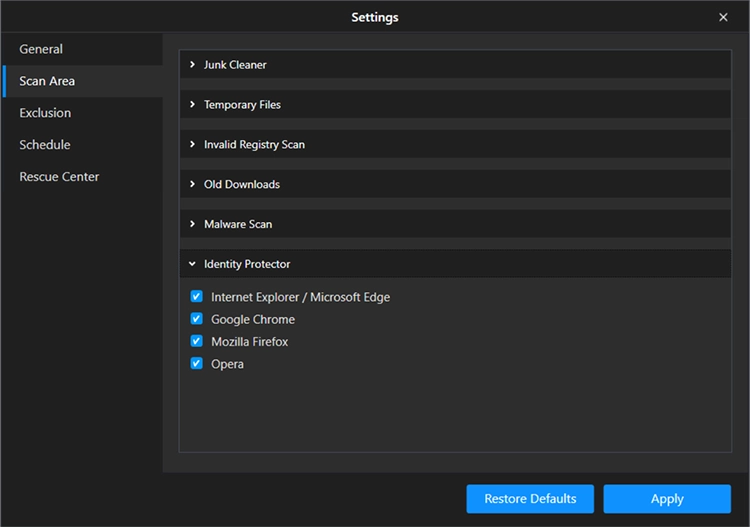Select the Scan Area tab
The width and height of the screenshot is (750, 527).
pos(47,81)
